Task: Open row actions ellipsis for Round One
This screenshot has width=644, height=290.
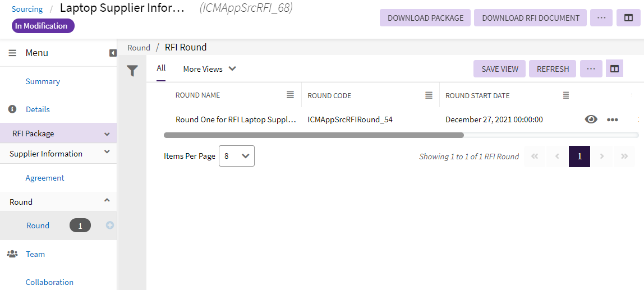Action: click(x=612, y=119)
